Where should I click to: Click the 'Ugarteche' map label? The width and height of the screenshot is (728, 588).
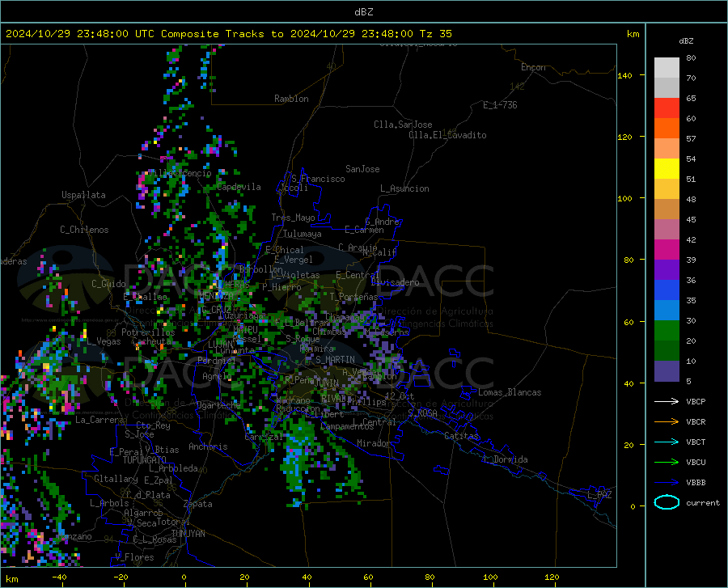point(218,405)
